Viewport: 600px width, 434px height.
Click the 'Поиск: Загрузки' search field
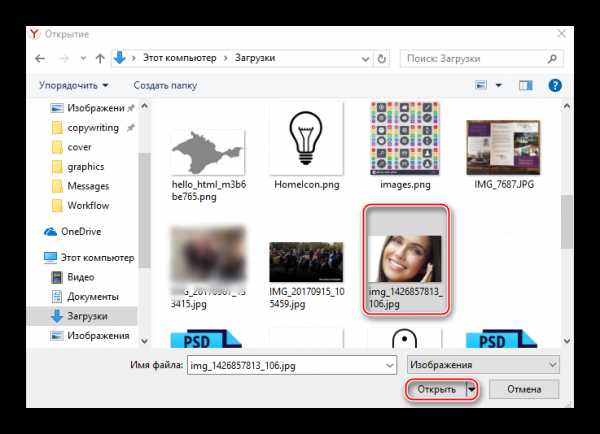tap(481, 59)
